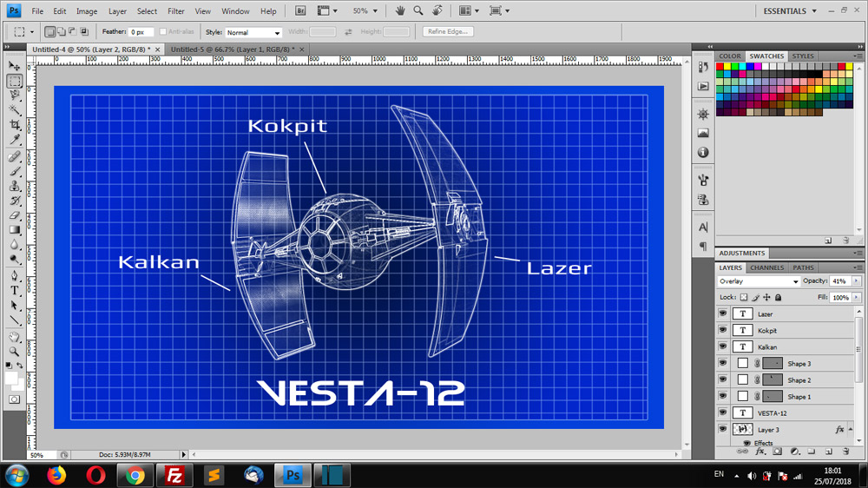The height and width of the screenshot is (488, 868).
Task: Switch to the Channels tab
Action: pos(766,267)
